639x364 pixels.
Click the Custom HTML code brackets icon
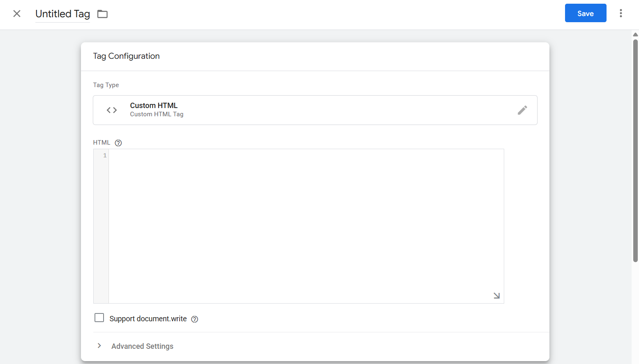(x=112, y=110)
